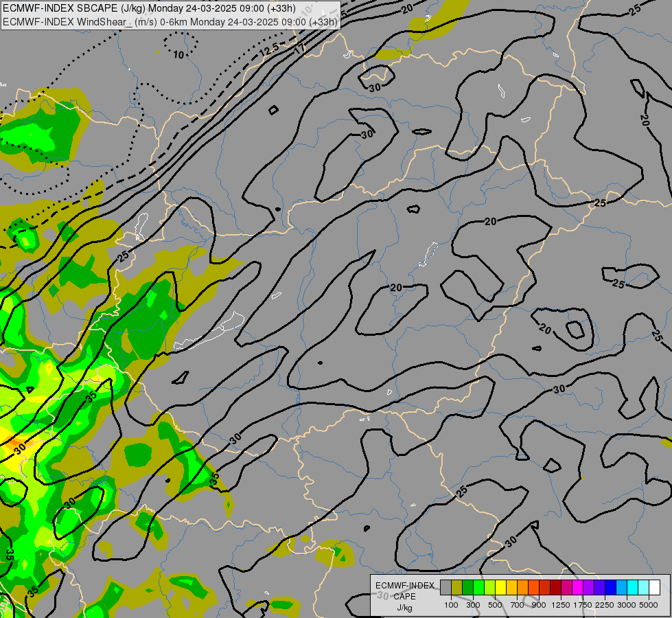Pick the pure yellow legend swatch

pyautogui.click(x=501, y=587)
